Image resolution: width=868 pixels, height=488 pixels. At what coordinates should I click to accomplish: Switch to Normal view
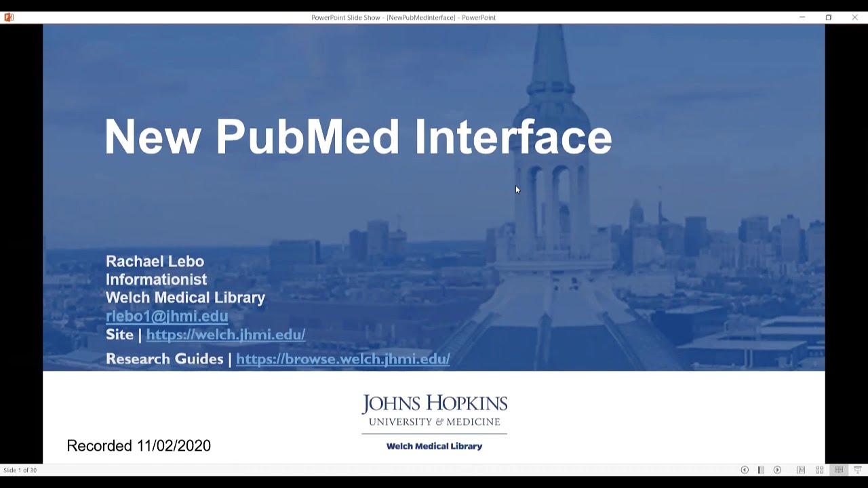pos(801,470)
